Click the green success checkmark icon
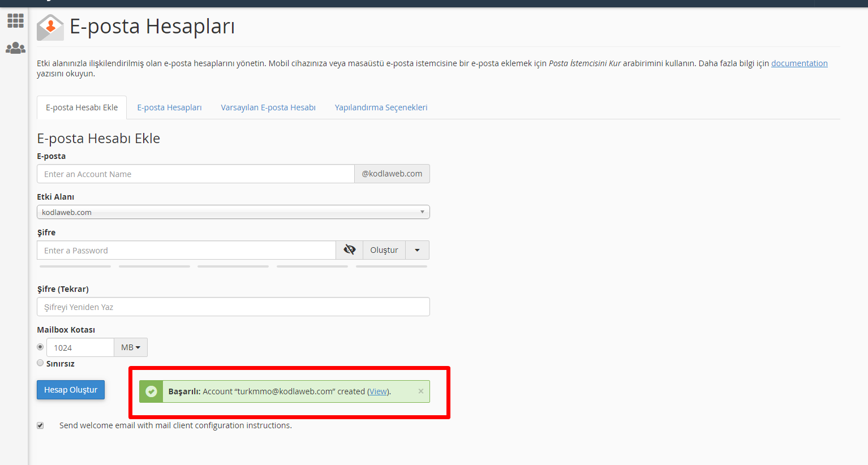868x465 pixels. (151, 391)
